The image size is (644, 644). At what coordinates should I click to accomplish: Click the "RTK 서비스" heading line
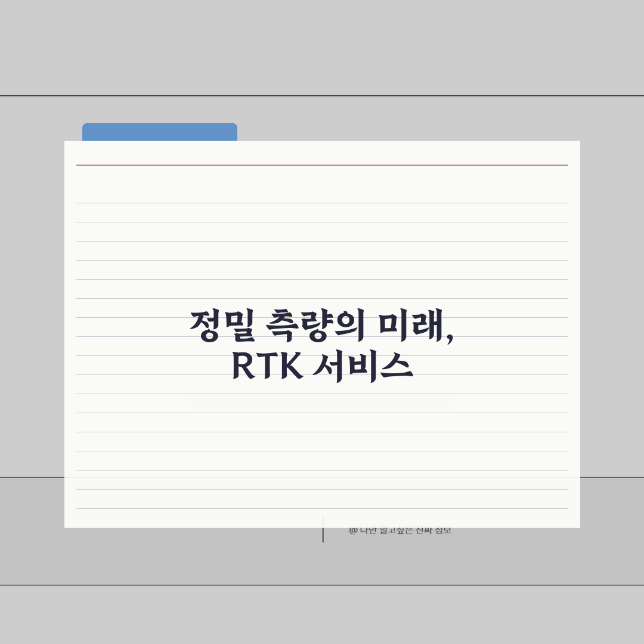pos(322,366)
